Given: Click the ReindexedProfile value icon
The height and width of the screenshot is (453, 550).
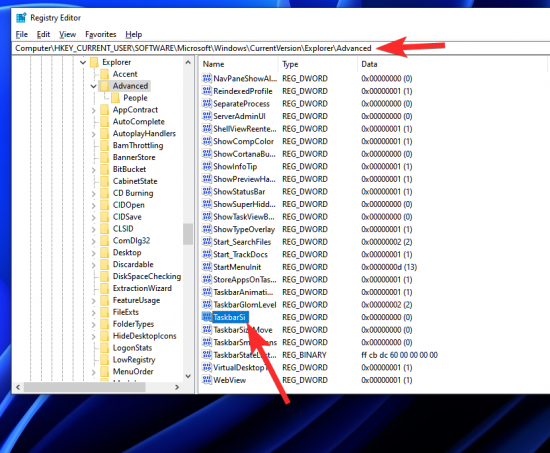Looking at the screenshot, I should click(x=207, y=91).
